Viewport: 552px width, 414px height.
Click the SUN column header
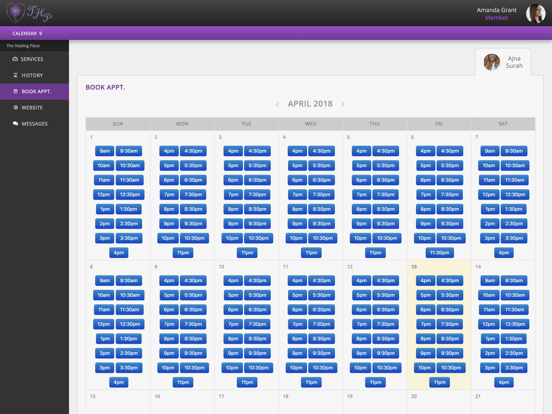(118, 124)
